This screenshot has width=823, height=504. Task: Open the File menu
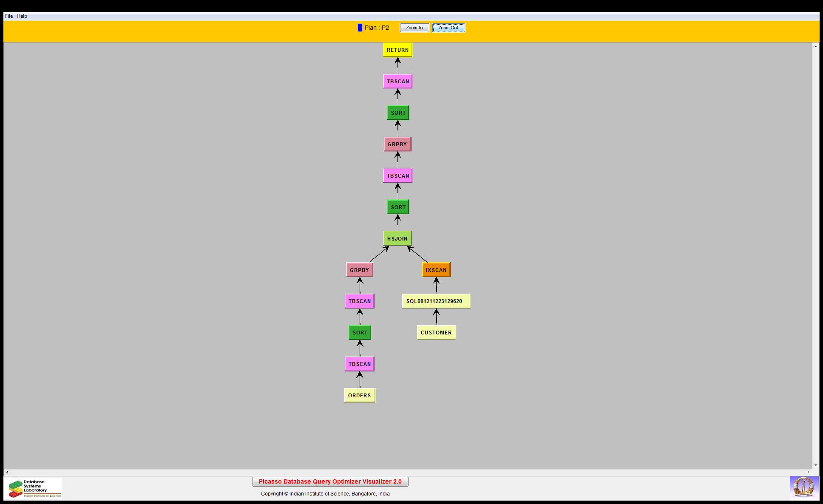tap(9, 16)
